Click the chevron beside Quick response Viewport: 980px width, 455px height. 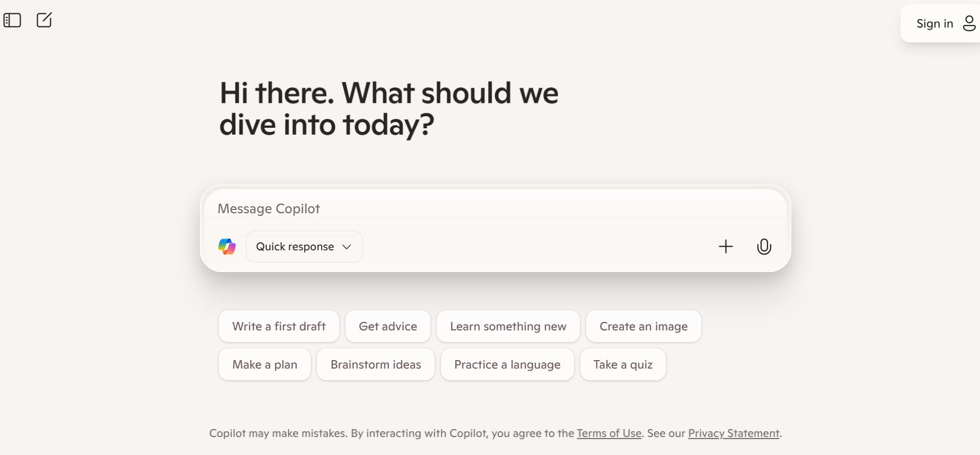347,247
